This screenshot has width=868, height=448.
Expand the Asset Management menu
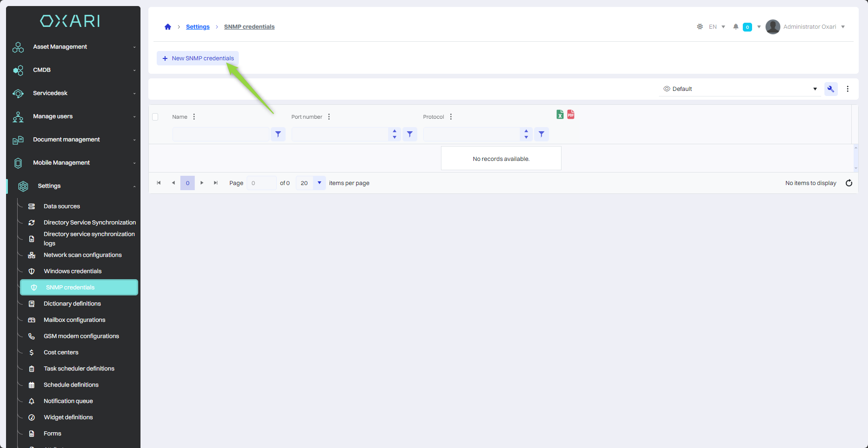[x=74, y=47]
